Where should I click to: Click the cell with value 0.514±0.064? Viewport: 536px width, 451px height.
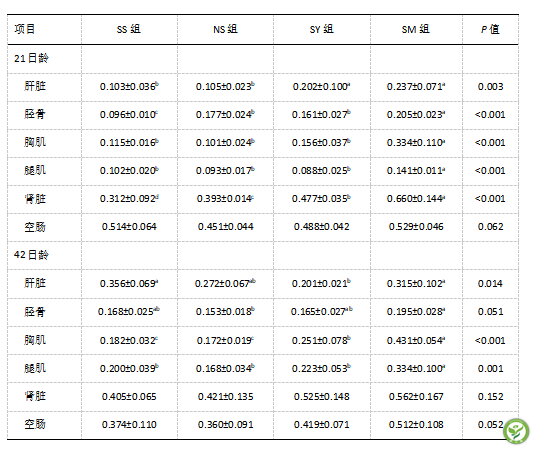pyautogui.click(x=129, y=226)
